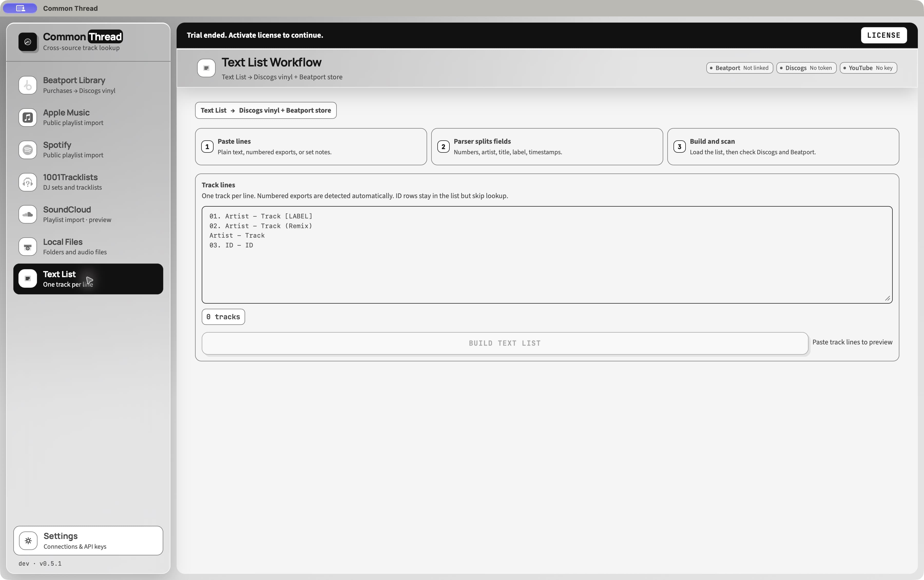This screenshot has height=580, width=924.
Task: Click the Common Thread logo icon
Action: click(28, 42)
